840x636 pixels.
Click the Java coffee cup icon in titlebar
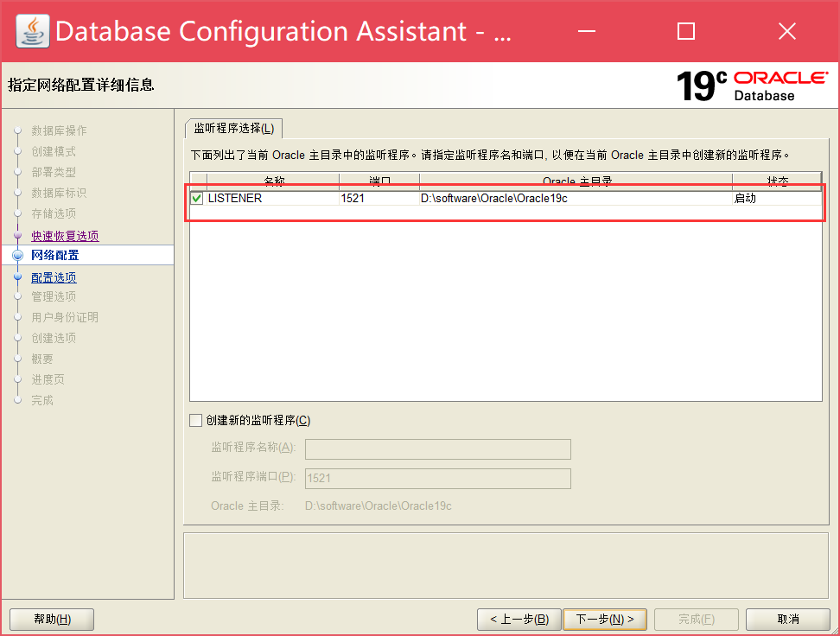32,30
